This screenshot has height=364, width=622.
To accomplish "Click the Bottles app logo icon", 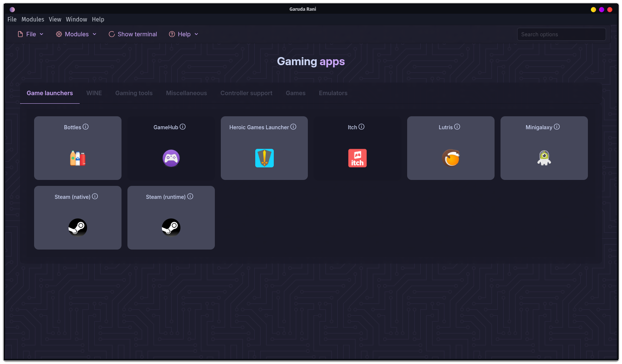I will tap(78, 158).
